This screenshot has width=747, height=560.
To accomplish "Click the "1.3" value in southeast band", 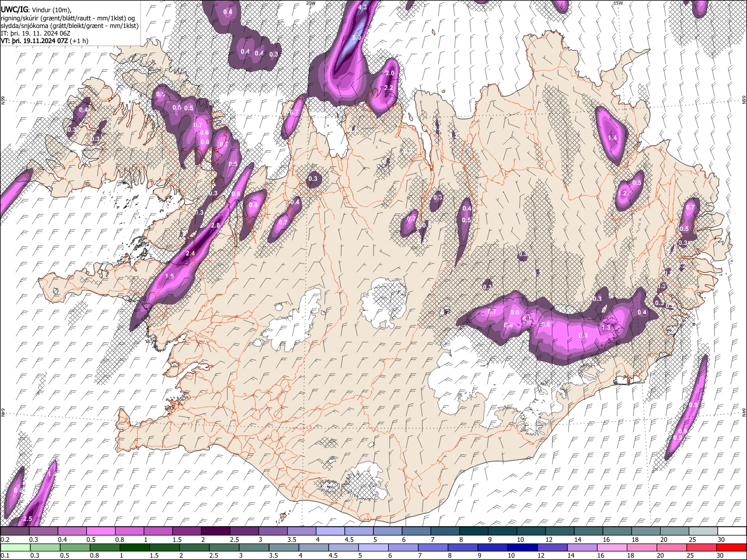I will coord(606,327).
